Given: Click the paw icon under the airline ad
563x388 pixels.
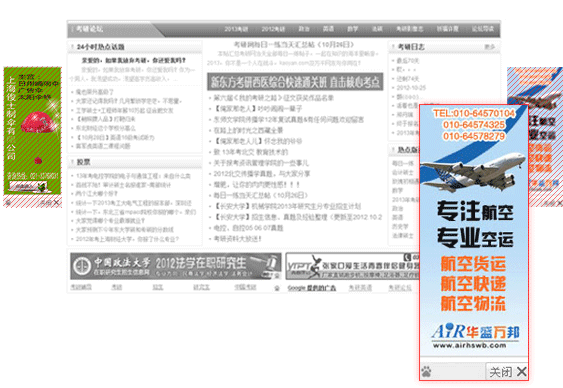Looking at the screenshot, I should (427, 371).
